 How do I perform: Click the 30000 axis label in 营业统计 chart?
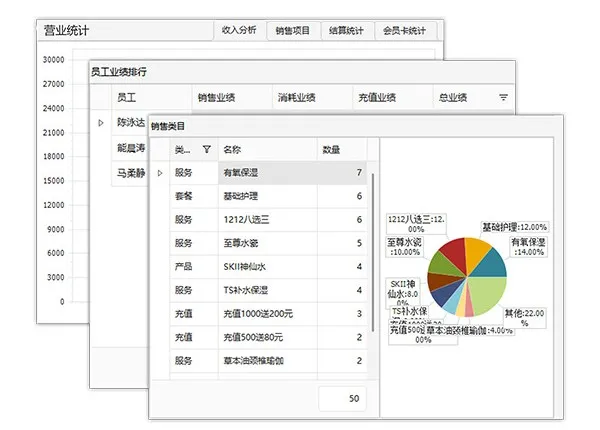pyautogui.click(x=54, y=60)
